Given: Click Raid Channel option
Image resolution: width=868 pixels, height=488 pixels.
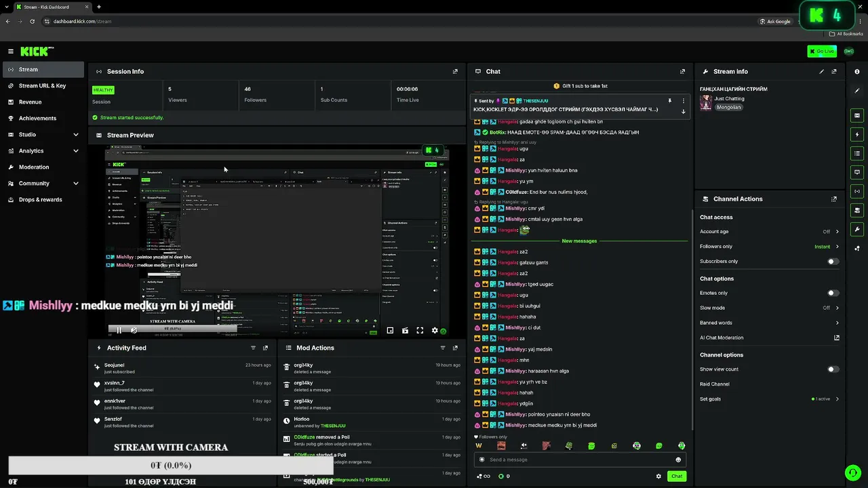Looking at the screenshot, I should (x=715, y=384).
